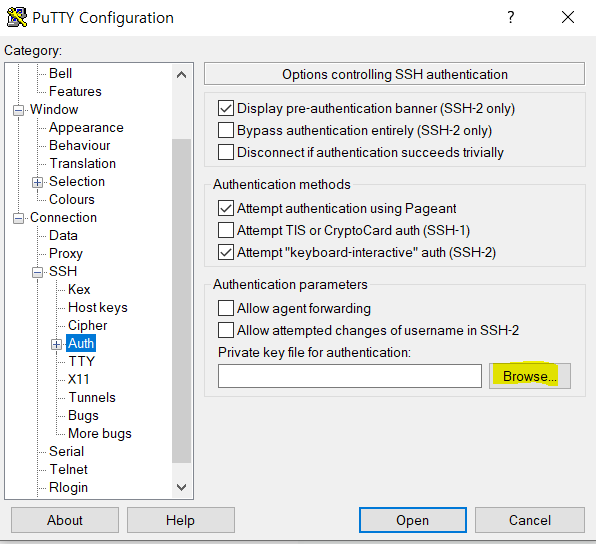This screenshot has height=544, width=596.
Task: Open the Tunnels settings
Action: [x=92, y=397]
